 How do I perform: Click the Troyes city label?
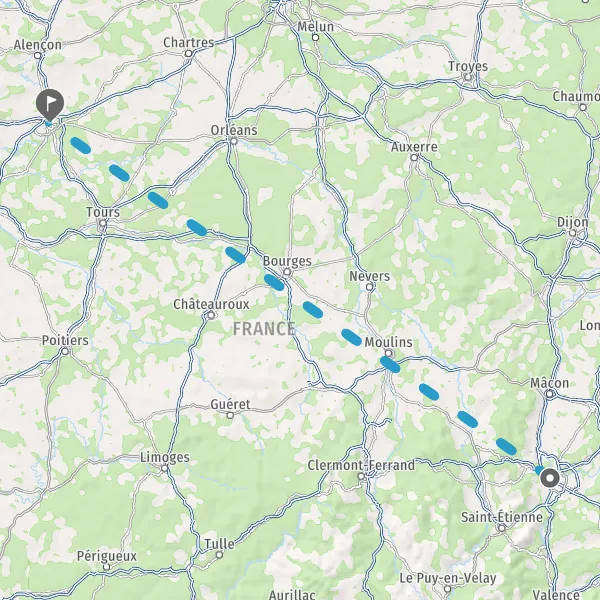tap(468, 66)
